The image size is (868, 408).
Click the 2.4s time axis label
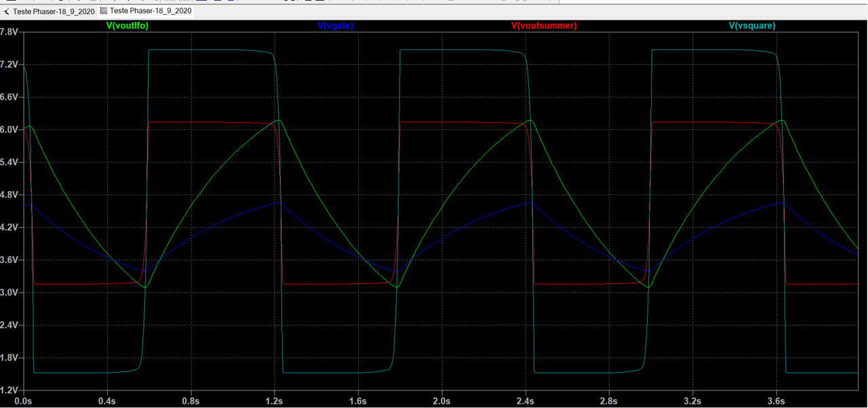tap(525, 401)
